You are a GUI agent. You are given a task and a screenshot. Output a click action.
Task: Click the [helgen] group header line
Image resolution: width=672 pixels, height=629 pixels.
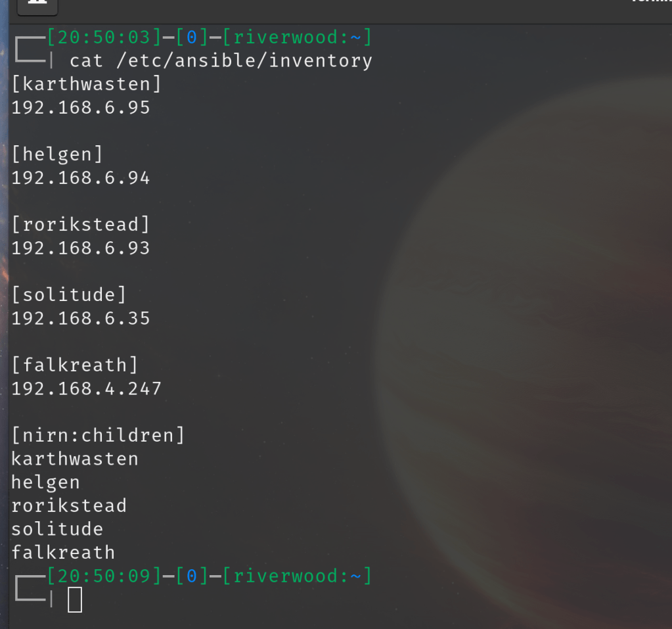(57, 154)
